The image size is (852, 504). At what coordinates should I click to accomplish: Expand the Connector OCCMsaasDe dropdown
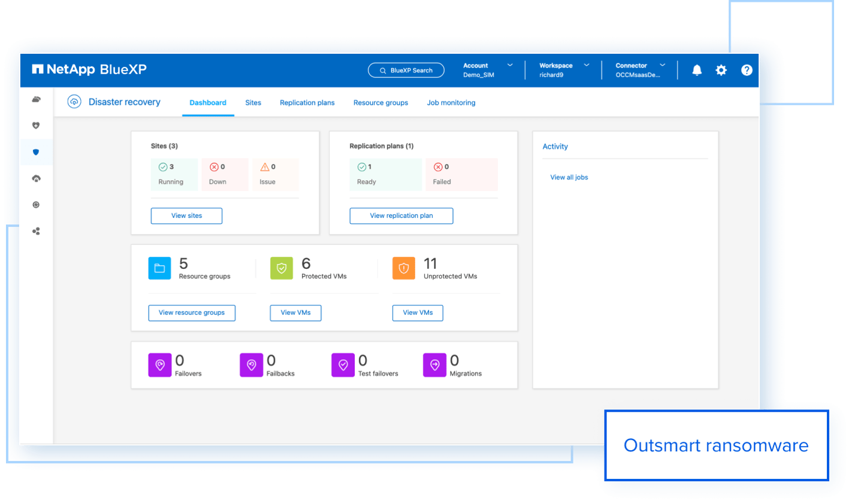coord(640,70)
